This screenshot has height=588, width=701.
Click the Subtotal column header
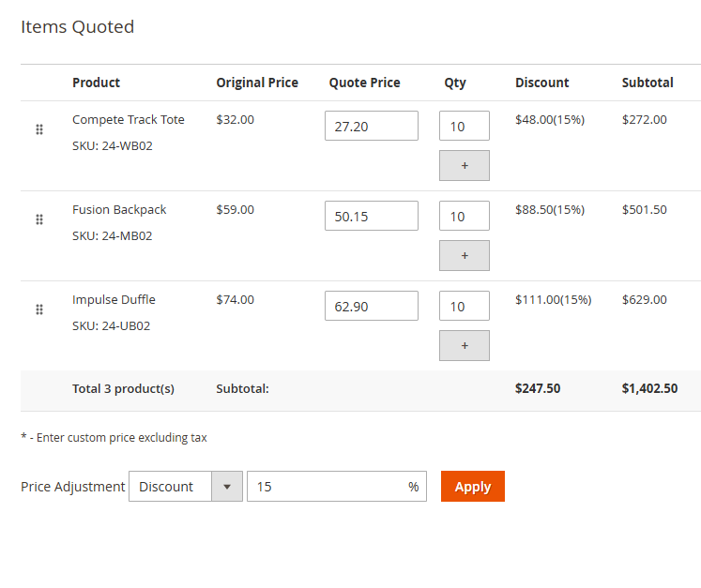coord(648,83)
